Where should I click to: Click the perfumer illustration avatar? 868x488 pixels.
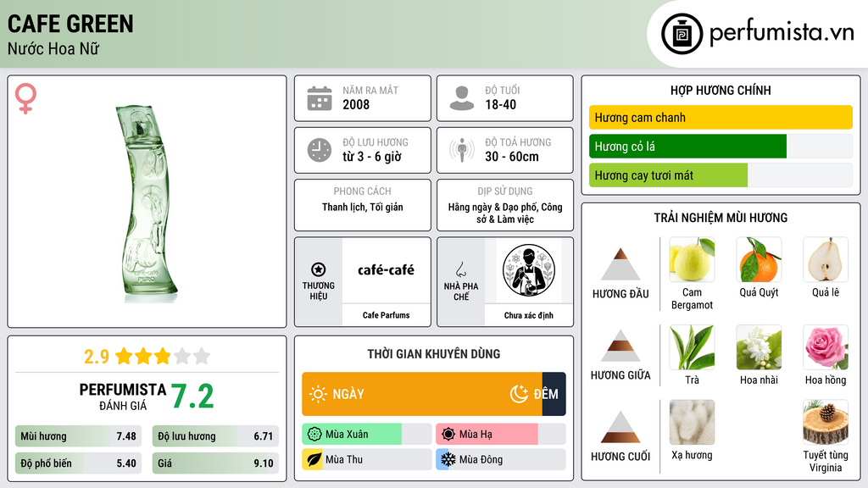pyautogui.click(x=529, y=270)
